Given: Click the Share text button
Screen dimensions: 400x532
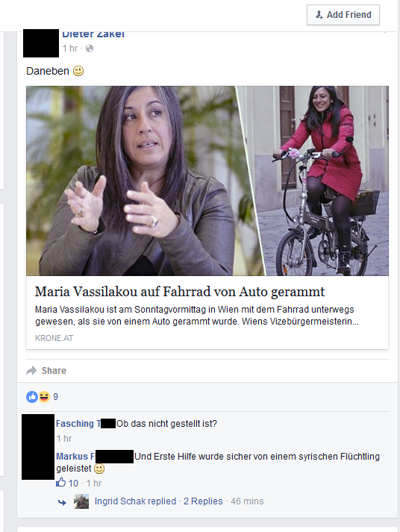Looking at the screenshot, I should [x=54, y=371].
